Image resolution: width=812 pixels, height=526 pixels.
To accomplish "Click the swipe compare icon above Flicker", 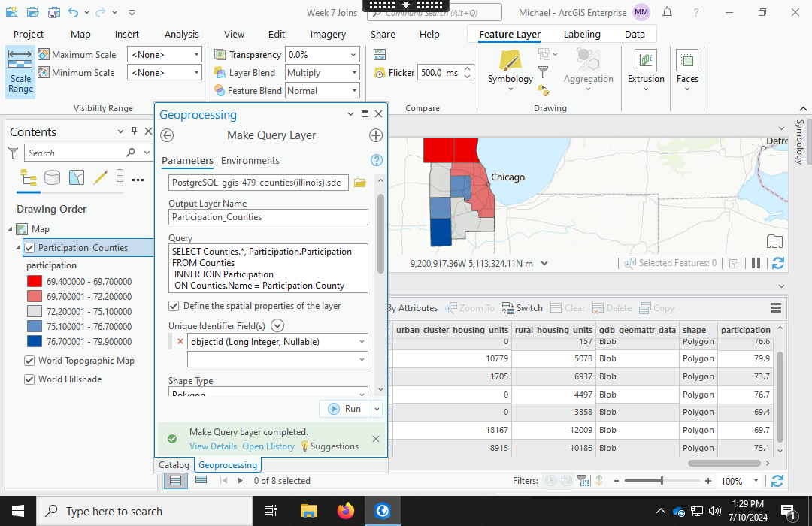I will pos(380,54).
